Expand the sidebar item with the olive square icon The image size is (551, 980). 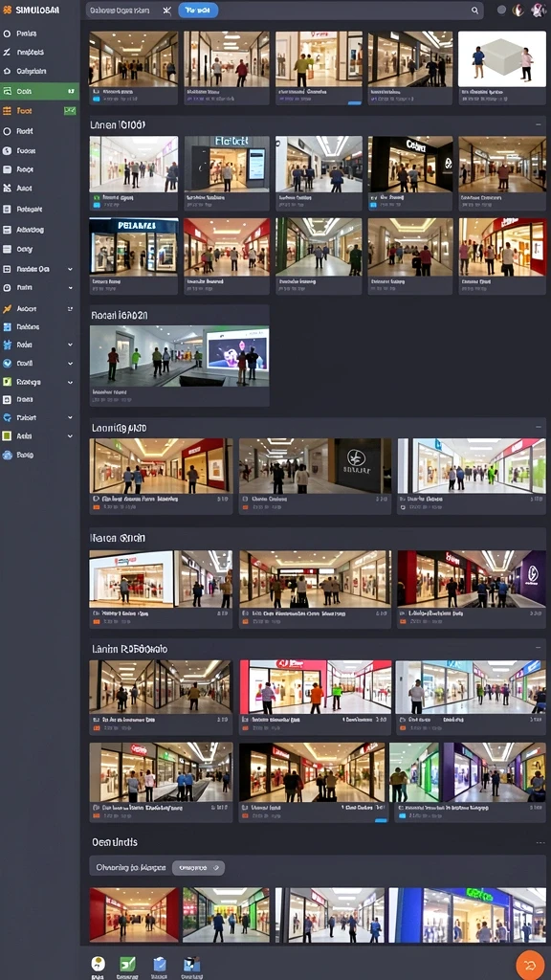tap(70, 436)
